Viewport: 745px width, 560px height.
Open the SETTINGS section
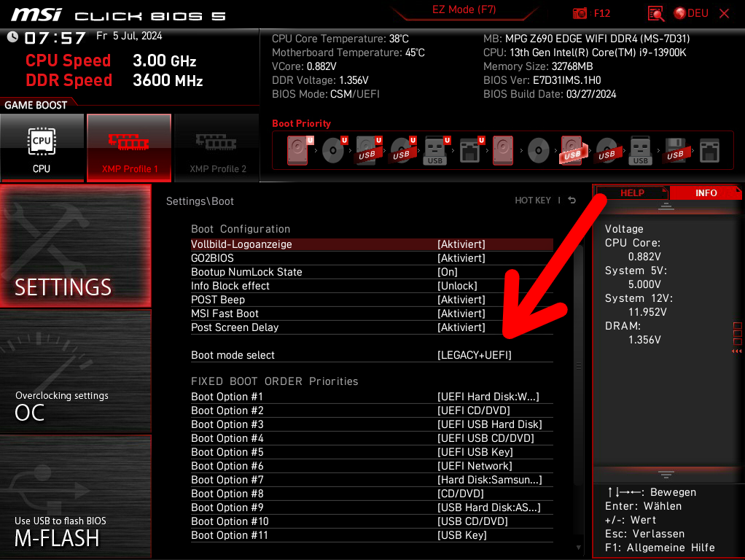76,246
